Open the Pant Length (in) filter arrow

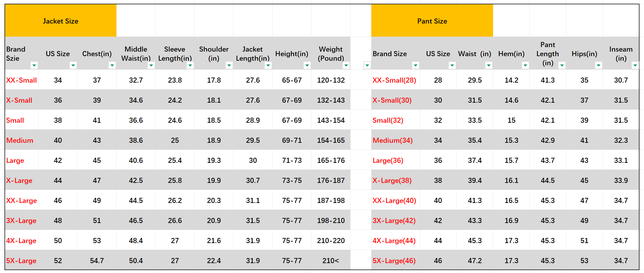tap(562, 65)
